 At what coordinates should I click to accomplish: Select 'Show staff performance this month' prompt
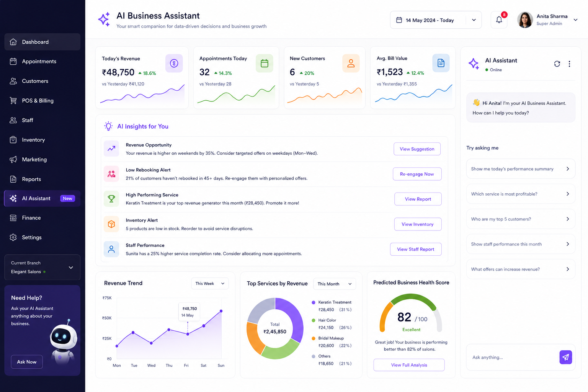click(x=521, y=244)
